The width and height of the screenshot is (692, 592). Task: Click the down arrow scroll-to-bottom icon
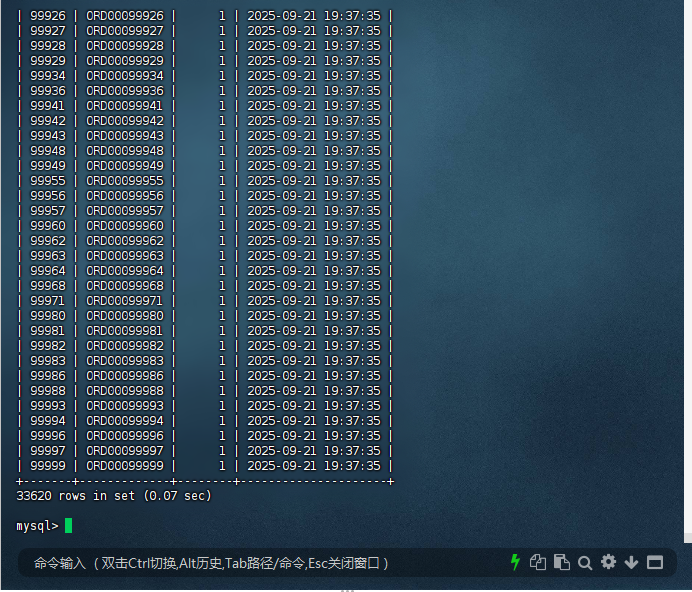632,563
